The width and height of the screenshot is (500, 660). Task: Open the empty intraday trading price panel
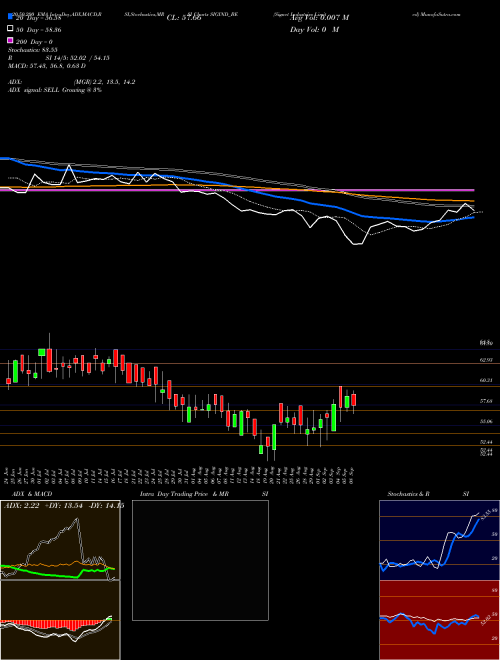[200, 560]
